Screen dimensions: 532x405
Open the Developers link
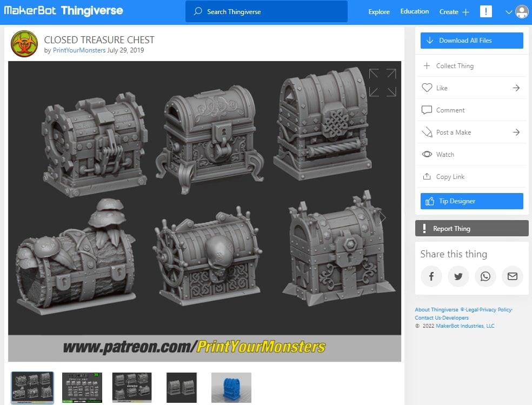coord(455,318)
